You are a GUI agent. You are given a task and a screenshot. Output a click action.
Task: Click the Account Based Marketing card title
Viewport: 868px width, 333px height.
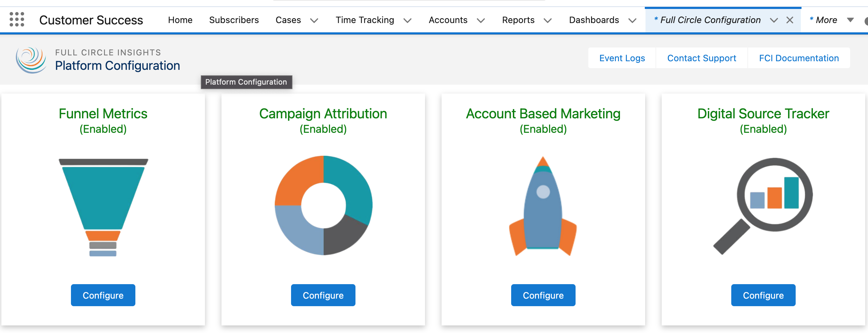(543, 114)
